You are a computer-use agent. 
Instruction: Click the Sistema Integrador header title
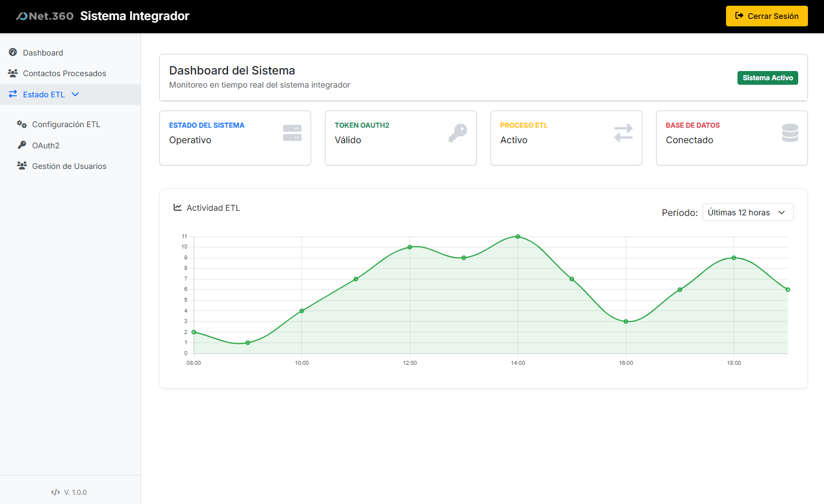(135, 16)
